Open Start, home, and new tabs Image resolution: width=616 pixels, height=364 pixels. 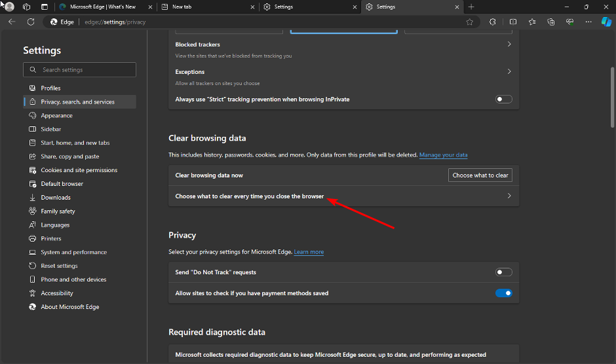[x=80, y=143]
